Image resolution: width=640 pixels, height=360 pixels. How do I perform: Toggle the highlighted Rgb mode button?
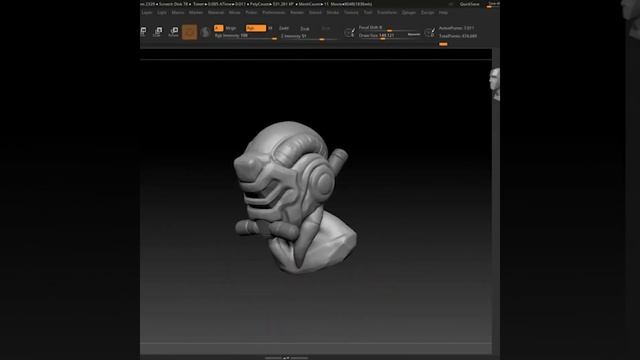coord(256,28)
